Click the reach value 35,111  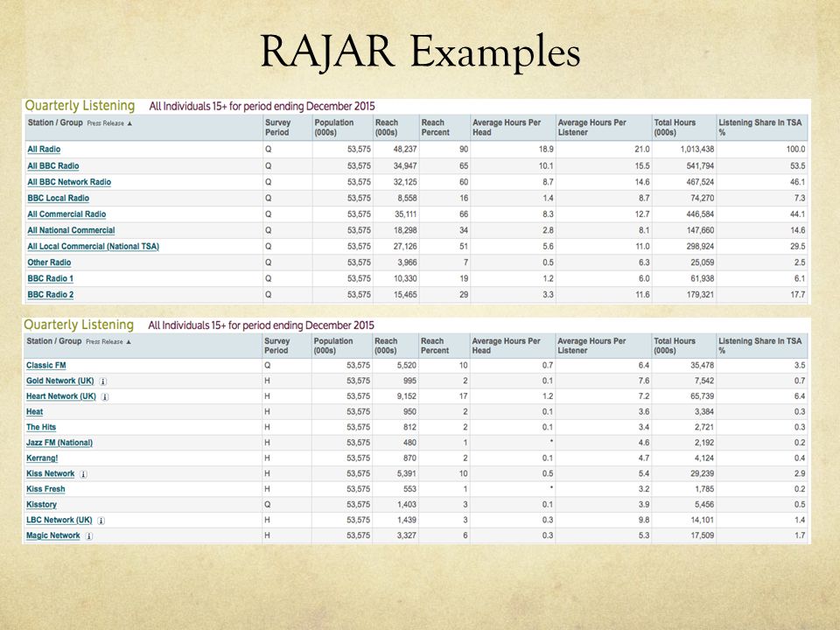pos(405,214)
